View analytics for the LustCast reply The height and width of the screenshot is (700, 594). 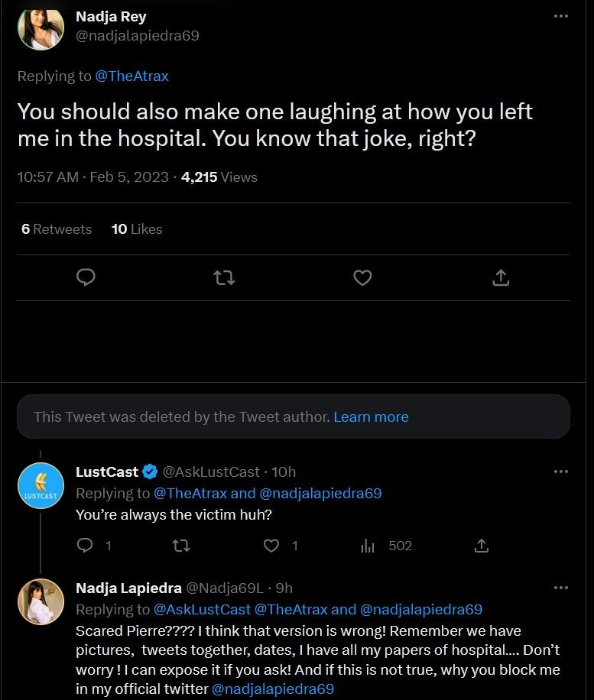pos(368,545)
